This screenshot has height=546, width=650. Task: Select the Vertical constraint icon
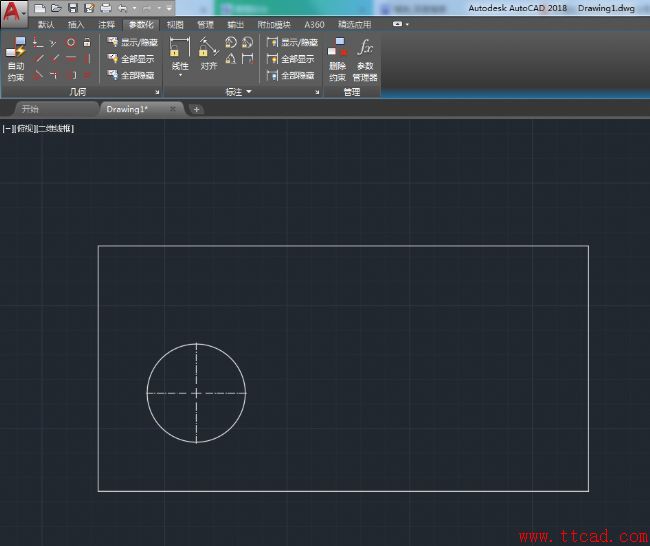coord(87,58)
